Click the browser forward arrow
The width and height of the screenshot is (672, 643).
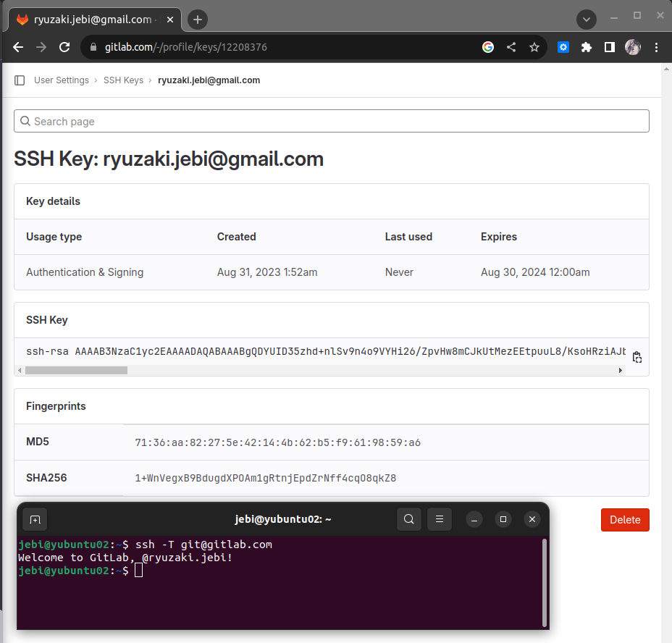point(41,47)
